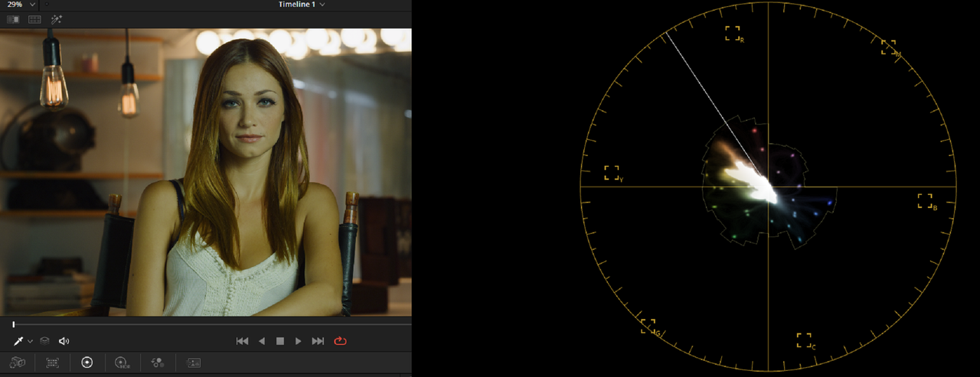Open the Color Match palette
The image size is (980, 377).
(52, 362)
